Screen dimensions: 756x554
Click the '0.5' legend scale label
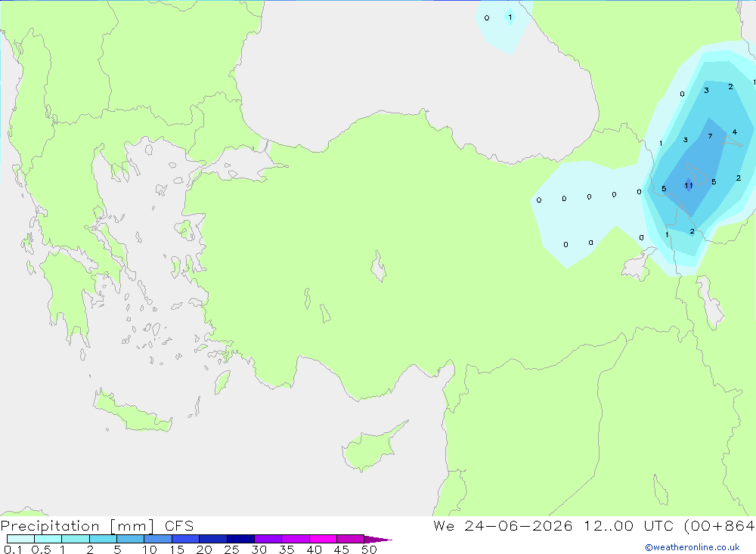[x=42, y=549]
